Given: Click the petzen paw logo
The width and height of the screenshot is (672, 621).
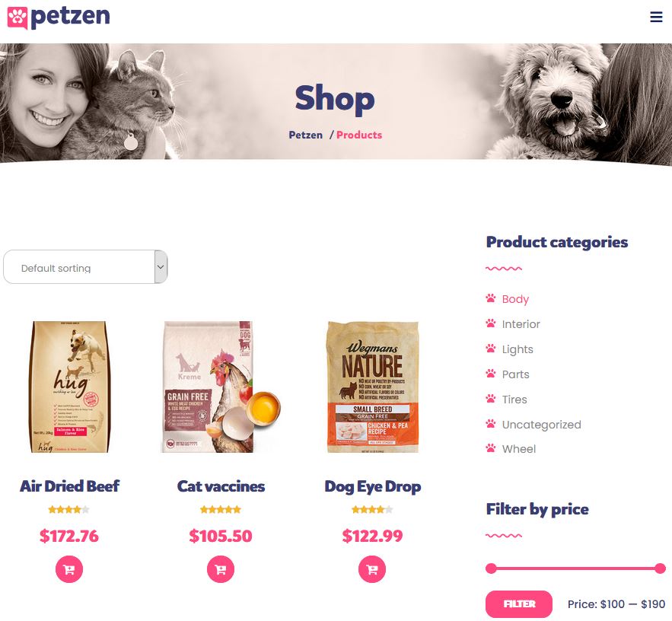Looking at the screenshot, I should click(18, 18).
